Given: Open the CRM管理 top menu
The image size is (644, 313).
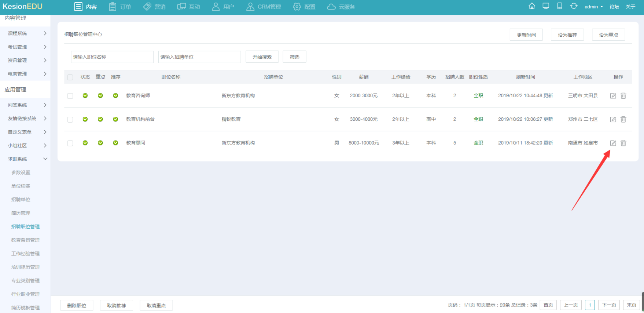Looking at the screenshot, I should [264, 7].
